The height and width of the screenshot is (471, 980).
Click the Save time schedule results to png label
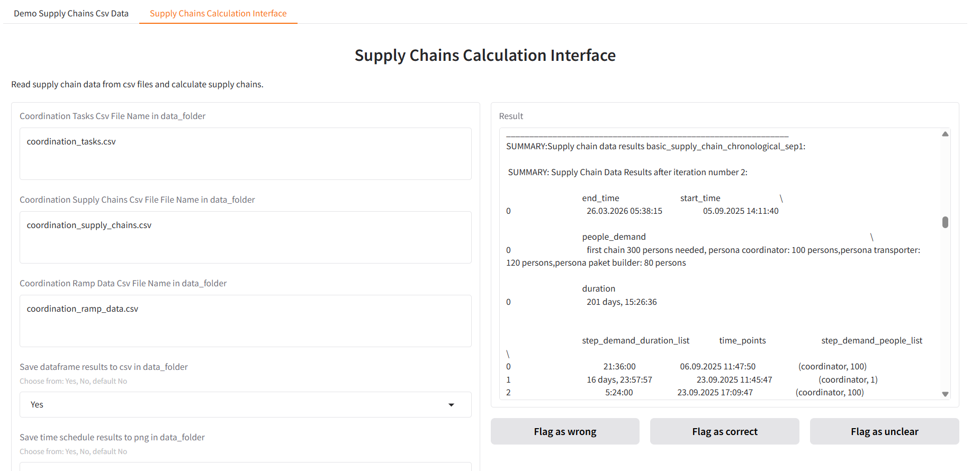tap(112, 437)
